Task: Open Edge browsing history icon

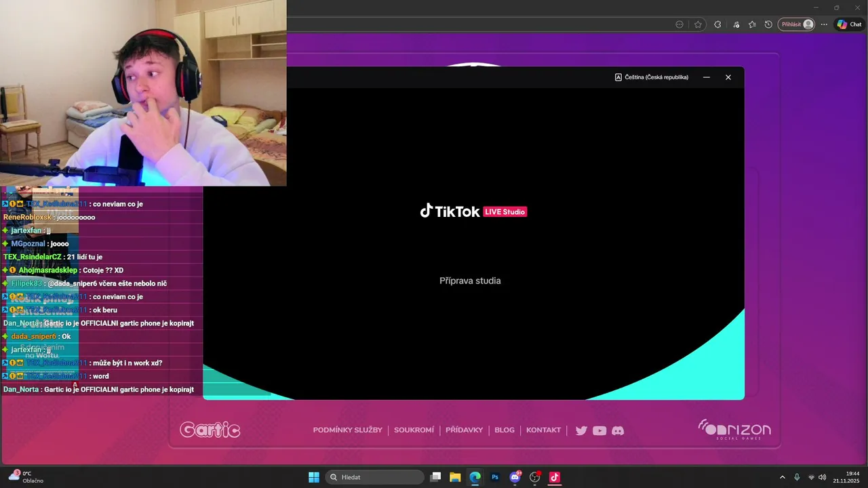Action: click(x=768, y=24)
